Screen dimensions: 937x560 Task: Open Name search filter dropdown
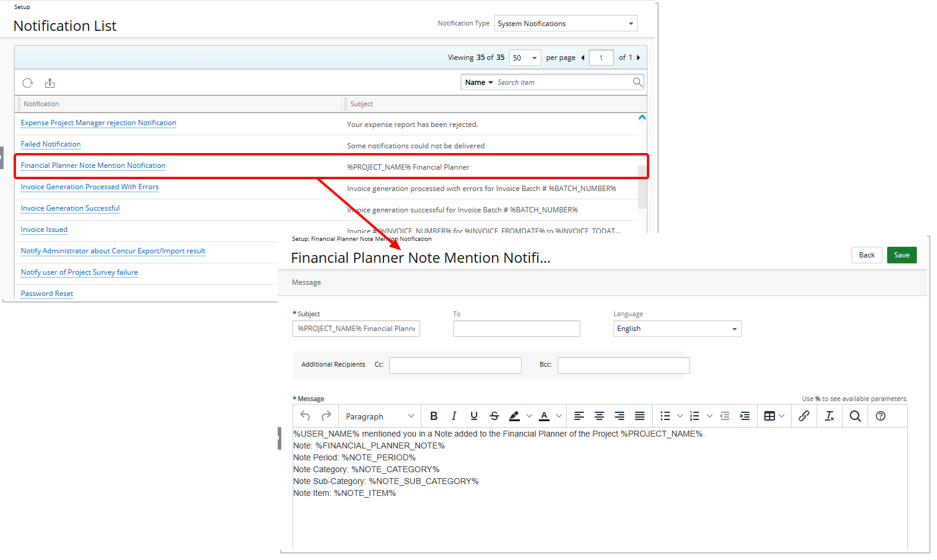tap(479, 82)
